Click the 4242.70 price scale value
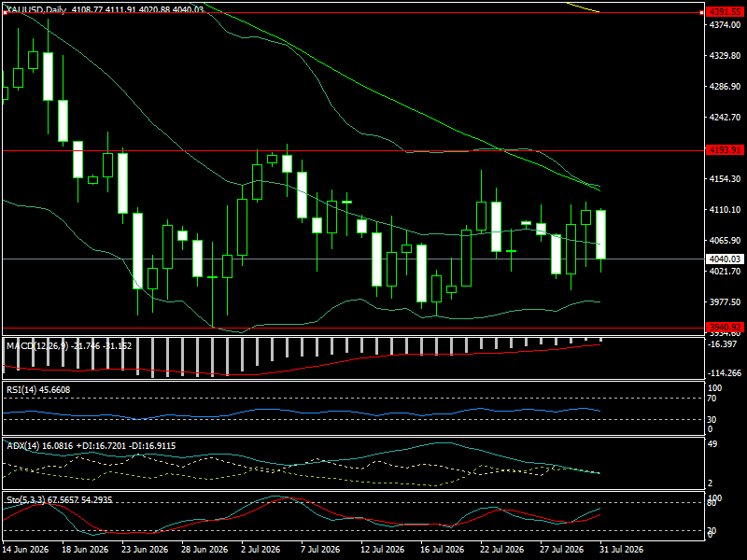747x560 pixels. pyautogui.click(x=726, y=118)
